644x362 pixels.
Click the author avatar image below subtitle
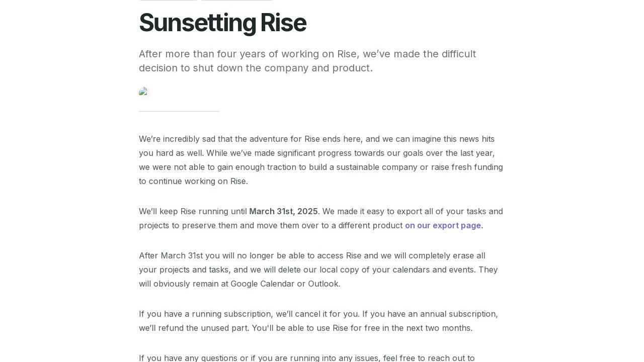[144, 93]
